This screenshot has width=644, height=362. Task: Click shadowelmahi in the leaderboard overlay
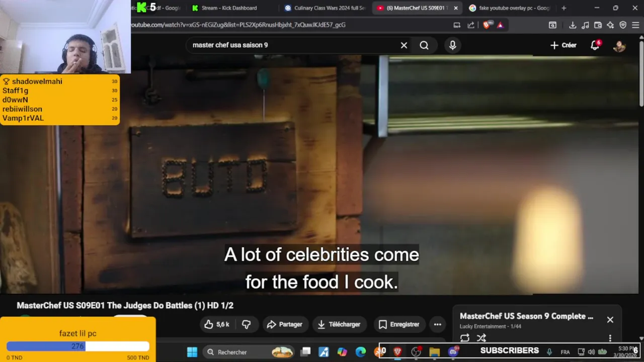(37, 81)
